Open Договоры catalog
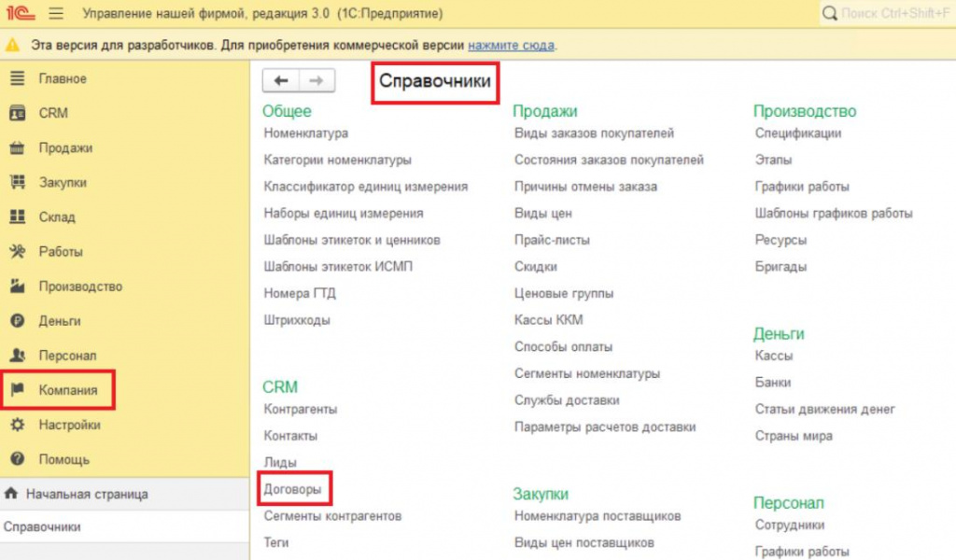The width and height of the screenshot is (956, 560). pyautogui.click(x=292, y=489)
